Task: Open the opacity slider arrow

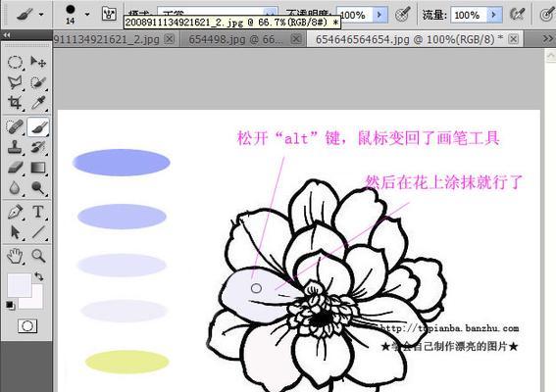Action: point(380,15)
